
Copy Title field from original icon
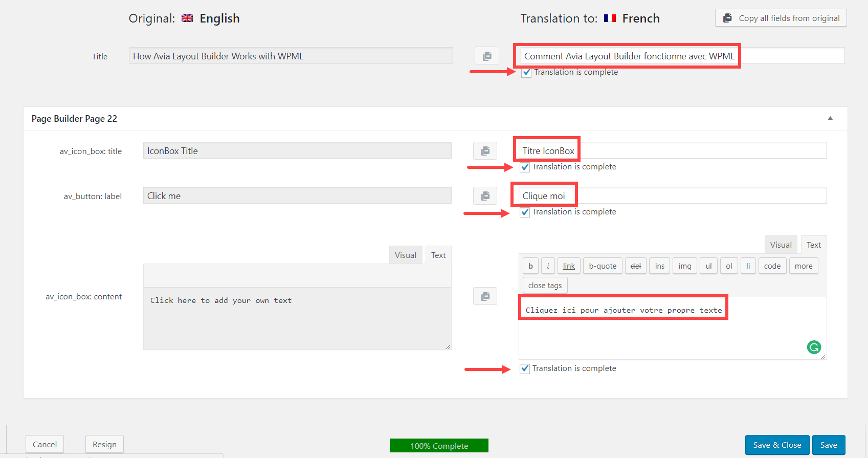point(487,56)
